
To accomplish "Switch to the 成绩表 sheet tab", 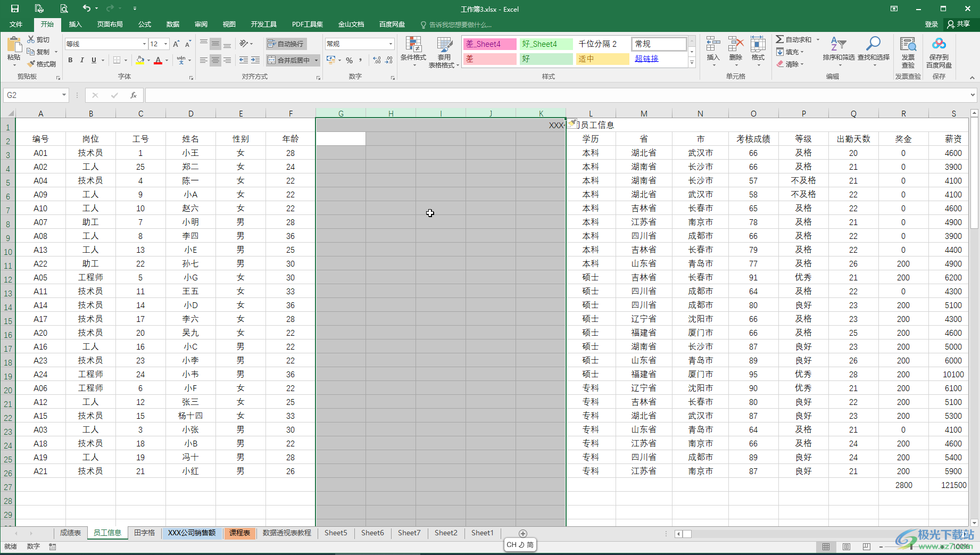I will [70, 533].
